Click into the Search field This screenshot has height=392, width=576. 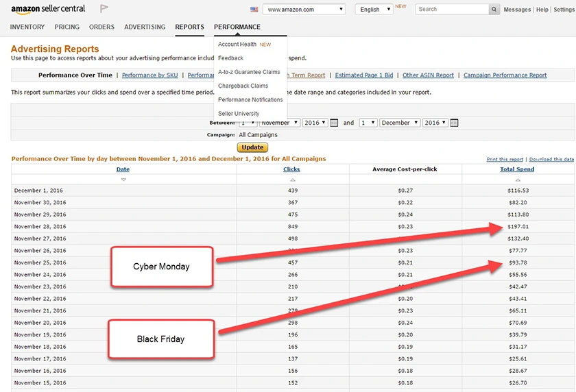point(452,10)
